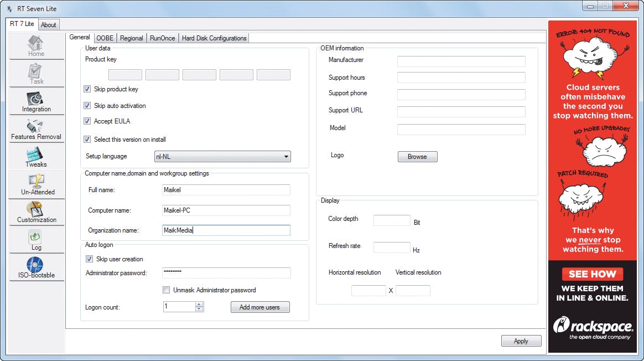Image resolution: width=644 pixels, height=361 pixels.
Task: Click the Color depth field
Action: click(392, 220)
